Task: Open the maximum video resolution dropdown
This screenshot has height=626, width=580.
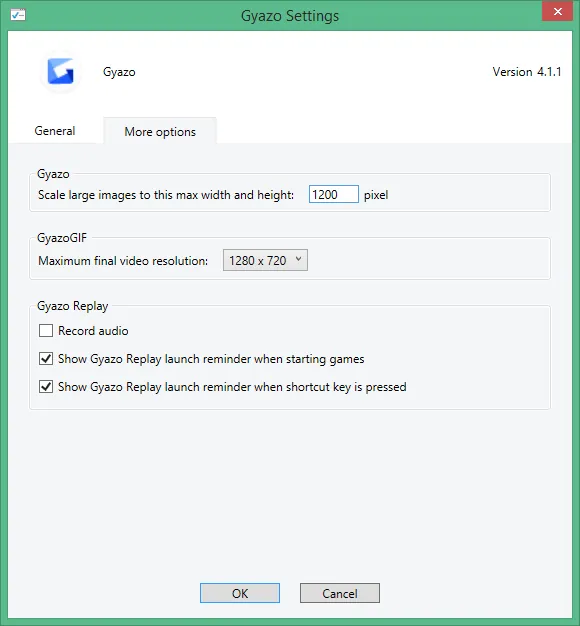Action: click(x=265, y=260)
